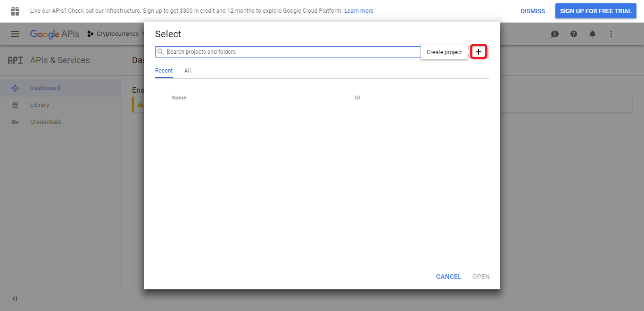The height and width of the screenshot is (311, 644).
Task: Click Sign Up For Free Trial
Action: coord(595,11)
